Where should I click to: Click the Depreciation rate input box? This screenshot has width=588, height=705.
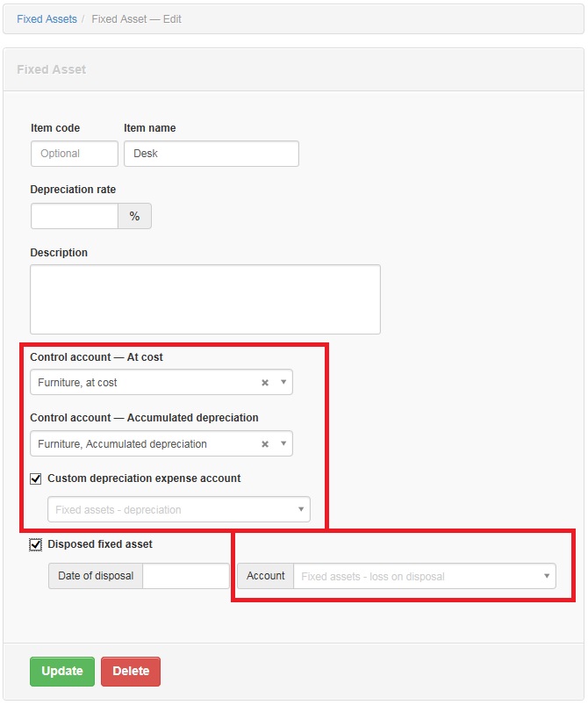coord(75,216)
